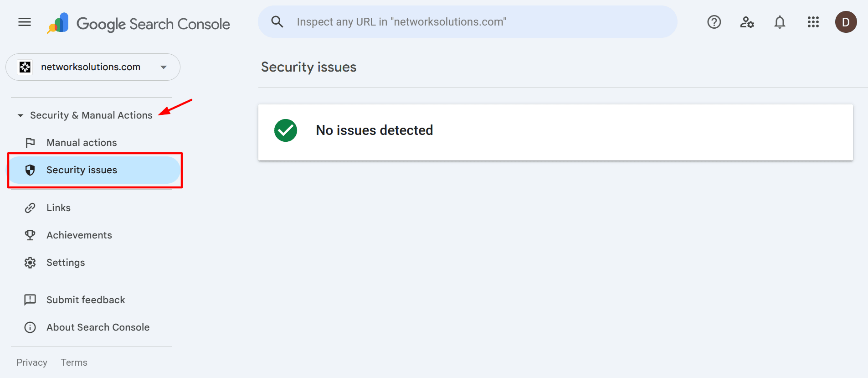
Task: Click the Manual actions flag icon
Action: tap(30, 142)
